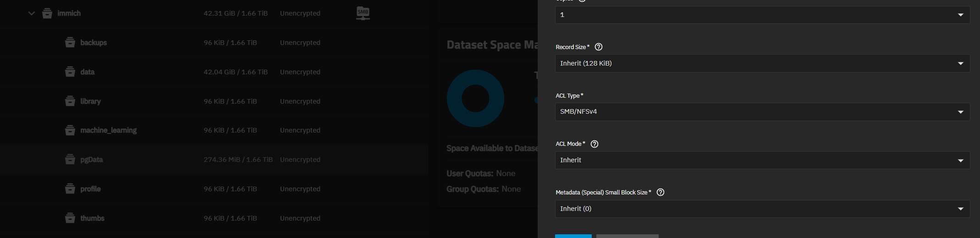
Task: Click the SMB share icon on immich
Action: [363, 13]
